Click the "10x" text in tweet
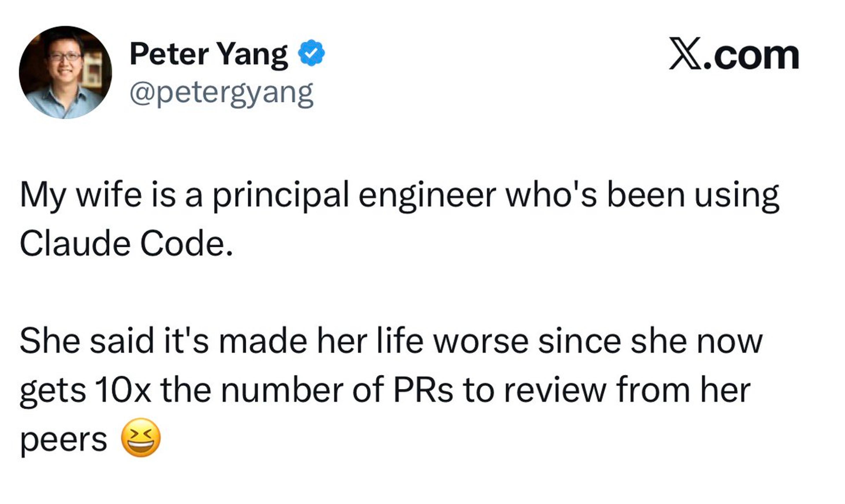Viewport: 845px width, 504px height. click(x=123, y=390)
